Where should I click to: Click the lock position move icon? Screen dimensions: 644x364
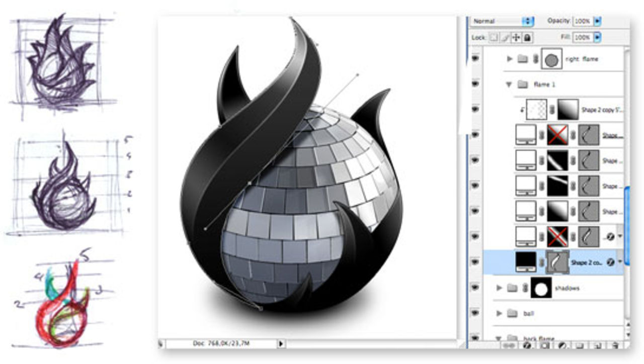(516, 38)
